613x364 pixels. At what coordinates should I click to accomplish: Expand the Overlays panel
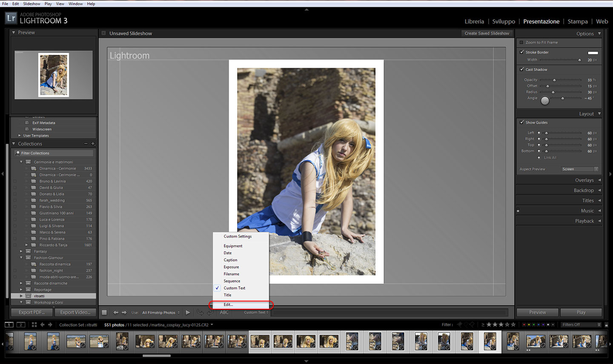(584, 180)
